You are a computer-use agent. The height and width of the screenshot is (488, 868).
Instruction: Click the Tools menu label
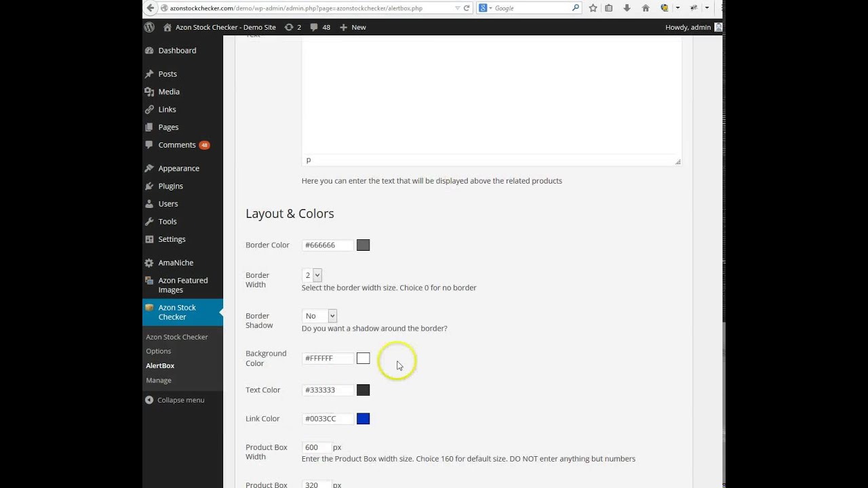167,222
